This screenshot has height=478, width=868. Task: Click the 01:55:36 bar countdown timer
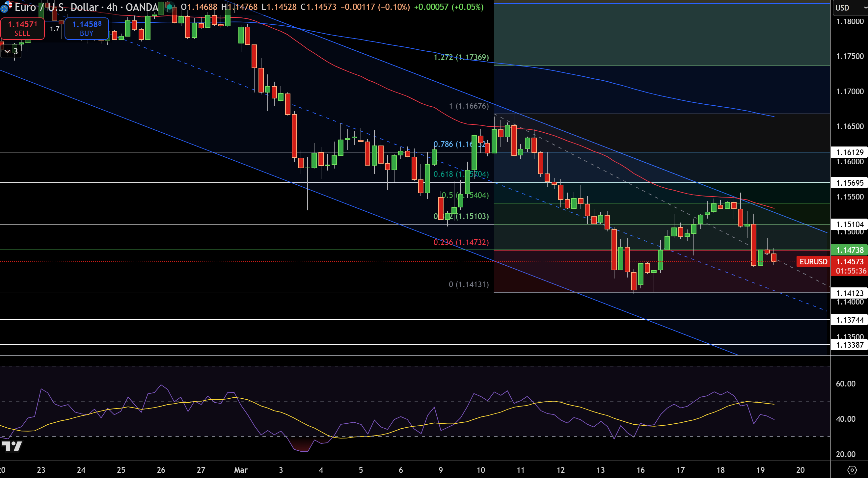(851, 271)
